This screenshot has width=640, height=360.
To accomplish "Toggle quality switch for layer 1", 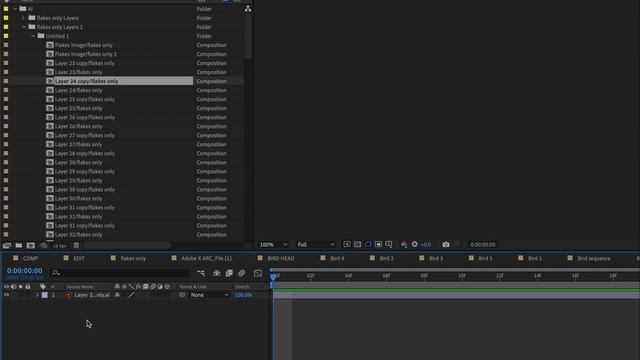I will 131,295.
